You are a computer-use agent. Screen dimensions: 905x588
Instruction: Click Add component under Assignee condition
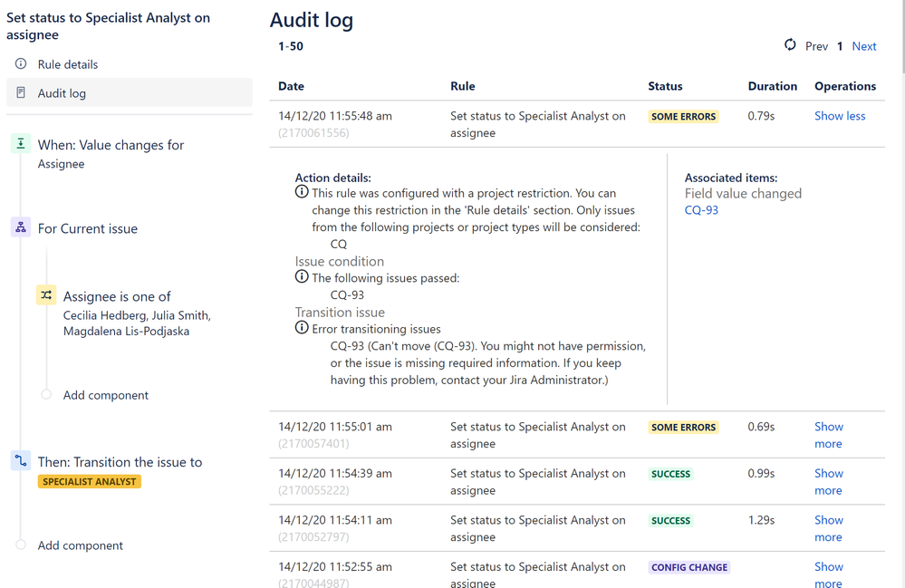tap(106, 395)
